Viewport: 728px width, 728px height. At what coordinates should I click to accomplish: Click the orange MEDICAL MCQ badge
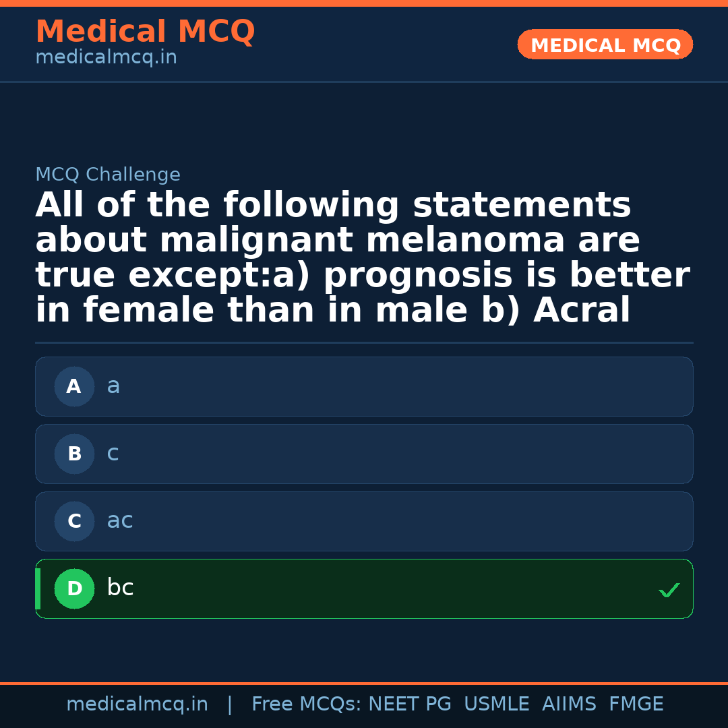pyautogui.click(x=605, y=44)
